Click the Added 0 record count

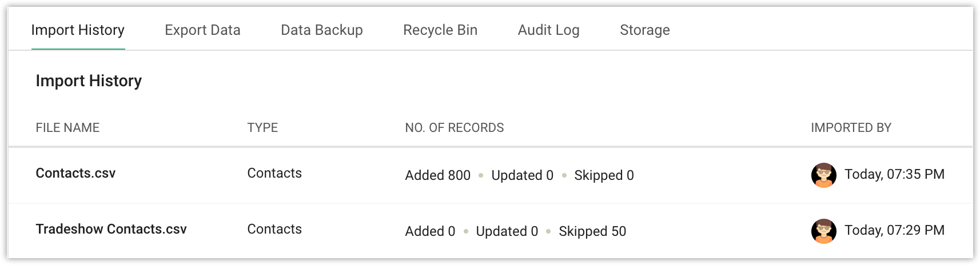[430, 231]
